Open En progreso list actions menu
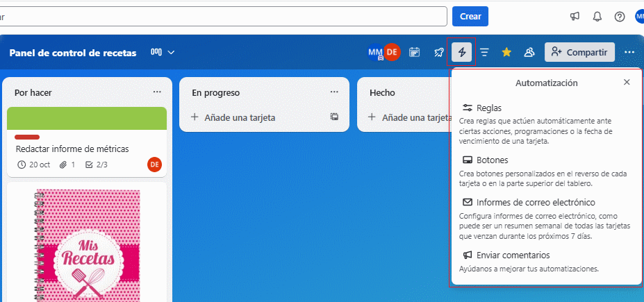644x302 pixels. [x=334, y=92]
